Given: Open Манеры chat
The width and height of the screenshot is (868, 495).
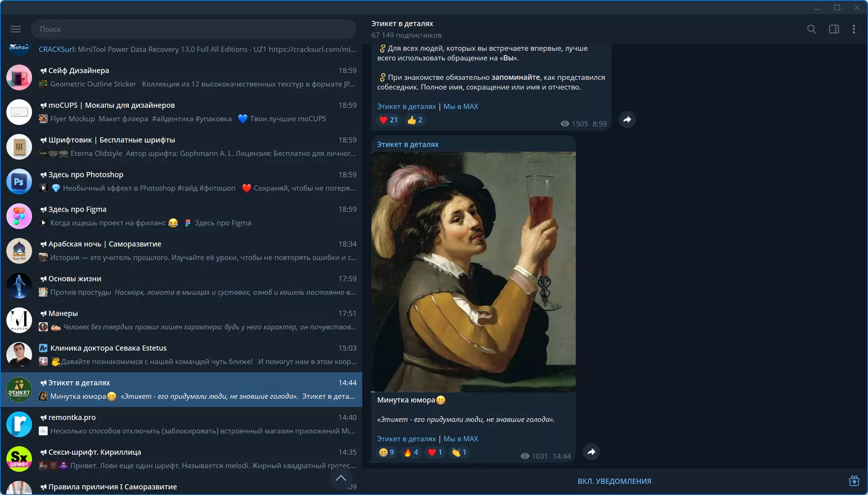Looking at the screenshot, I should coord(181,320).
